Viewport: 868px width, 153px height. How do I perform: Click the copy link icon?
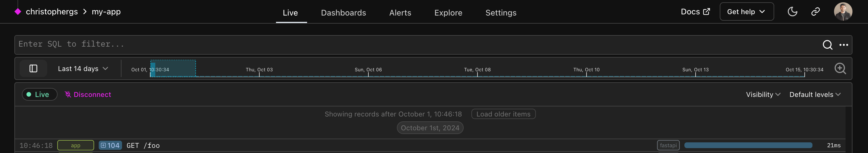[x=815, y=12]
